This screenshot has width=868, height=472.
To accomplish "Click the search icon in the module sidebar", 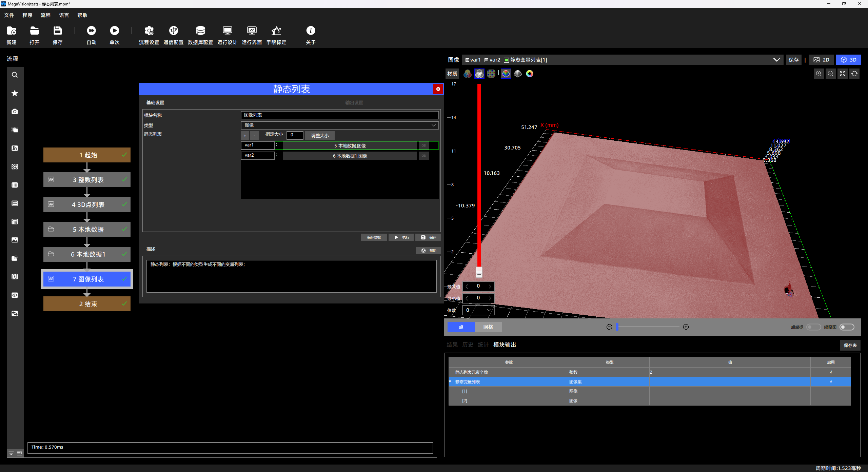I will point(15,75).
